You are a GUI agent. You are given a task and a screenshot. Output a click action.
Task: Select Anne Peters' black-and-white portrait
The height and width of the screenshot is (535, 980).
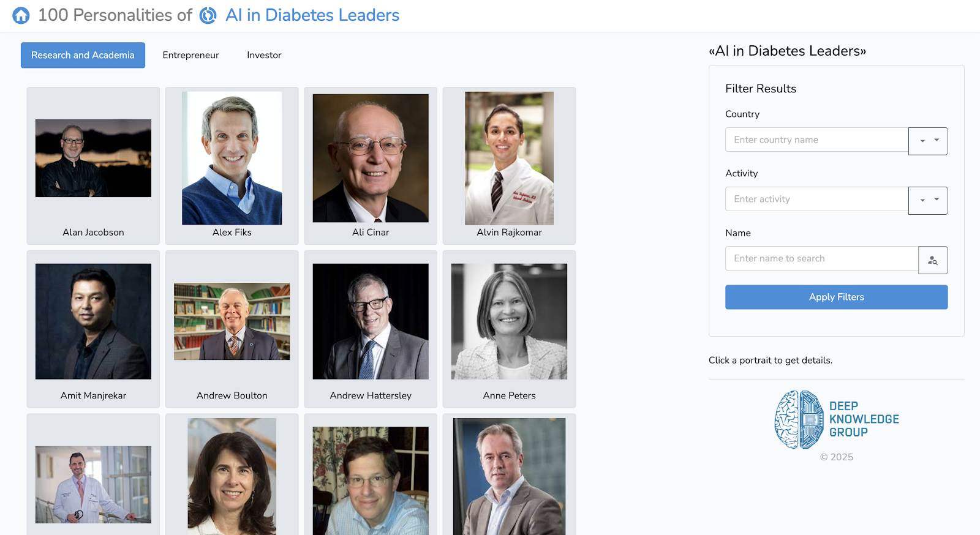coord(509,321)
